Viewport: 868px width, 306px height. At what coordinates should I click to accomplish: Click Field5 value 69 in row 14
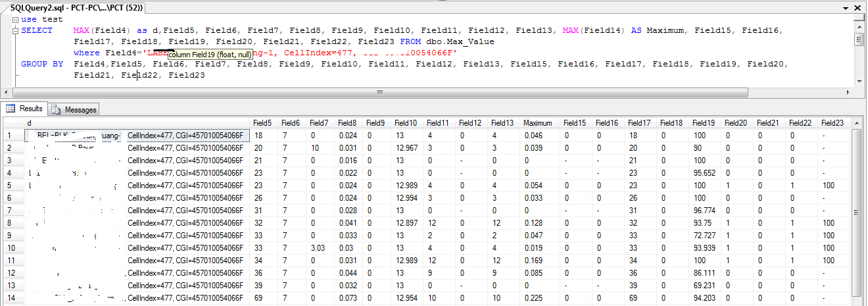click(266, 298)
